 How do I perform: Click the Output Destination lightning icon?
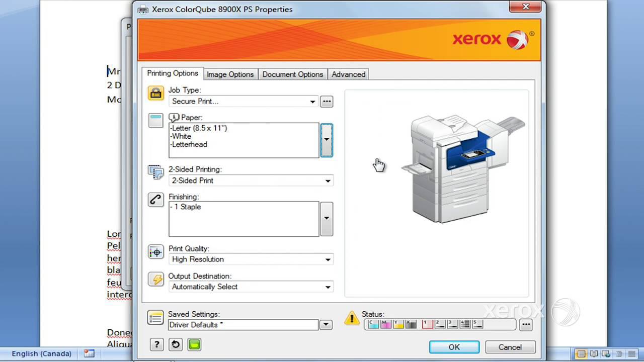coord(156,280)
